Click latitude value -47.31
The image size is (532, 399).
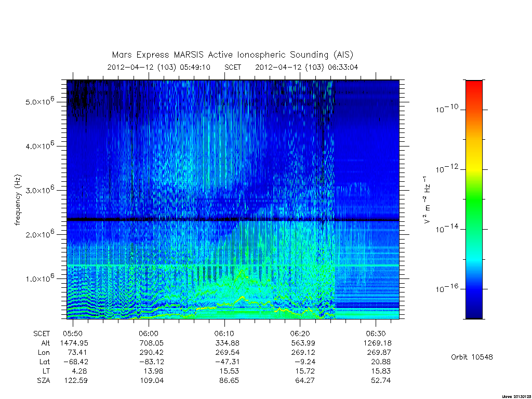228,362
